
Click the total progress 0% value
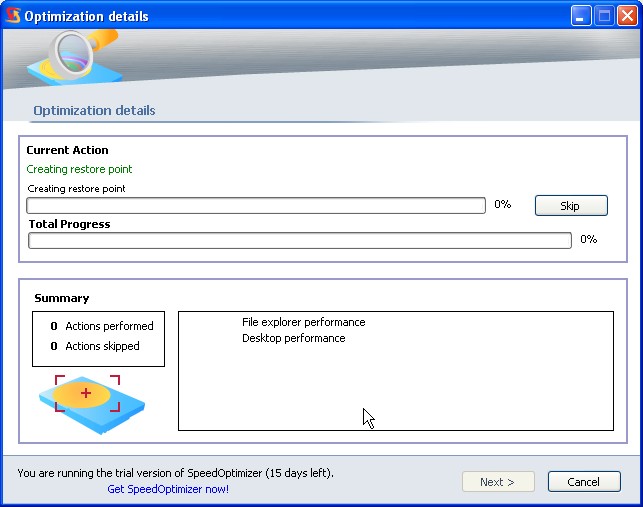click(588, 239)
